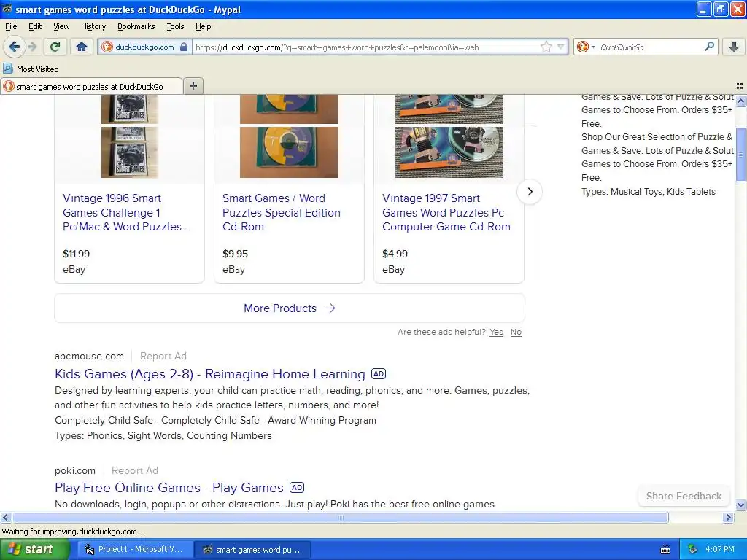Click the horizontal scrollbar left arrow
This screenshot has width=747, height=560.
click(5, 517)
